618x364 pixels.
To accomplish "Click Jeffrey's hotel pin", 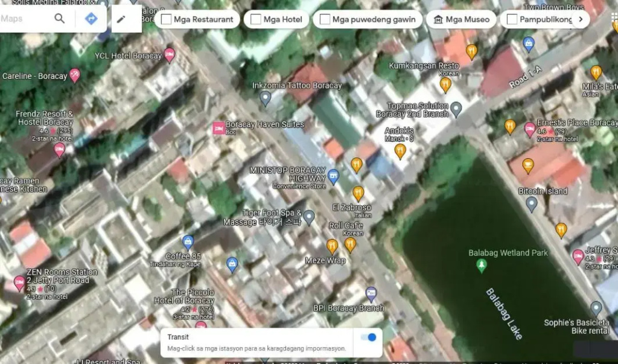I will (578, 257).
